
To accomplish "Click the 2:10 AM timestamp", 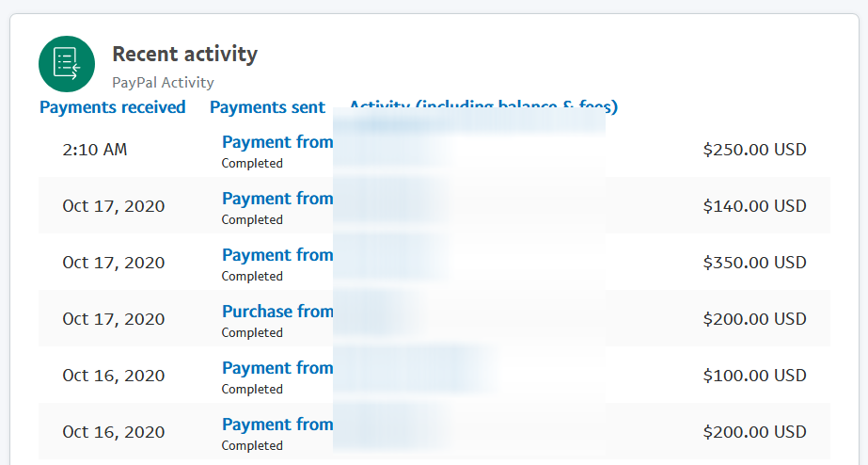I will click(x=95, y=150).
